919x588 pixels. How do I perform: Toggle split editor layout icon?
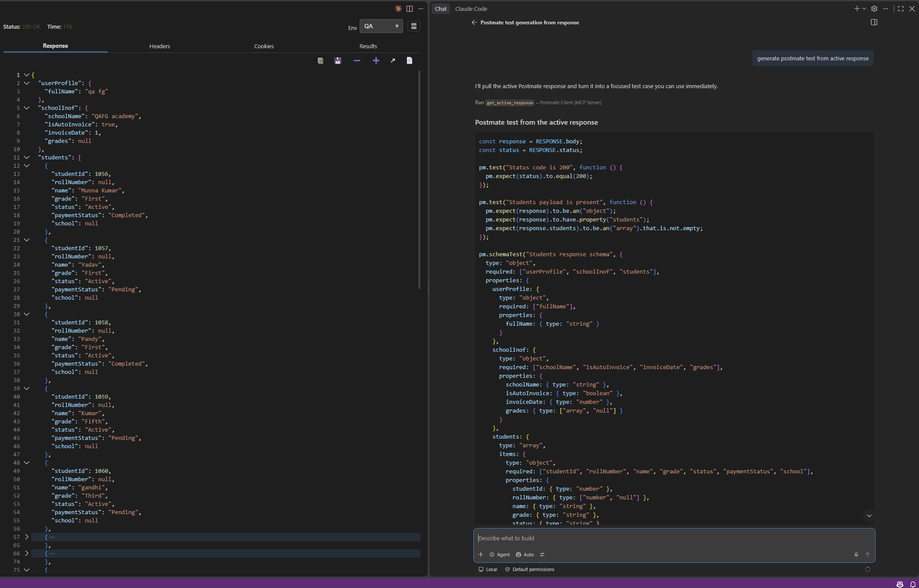point(410,9)
